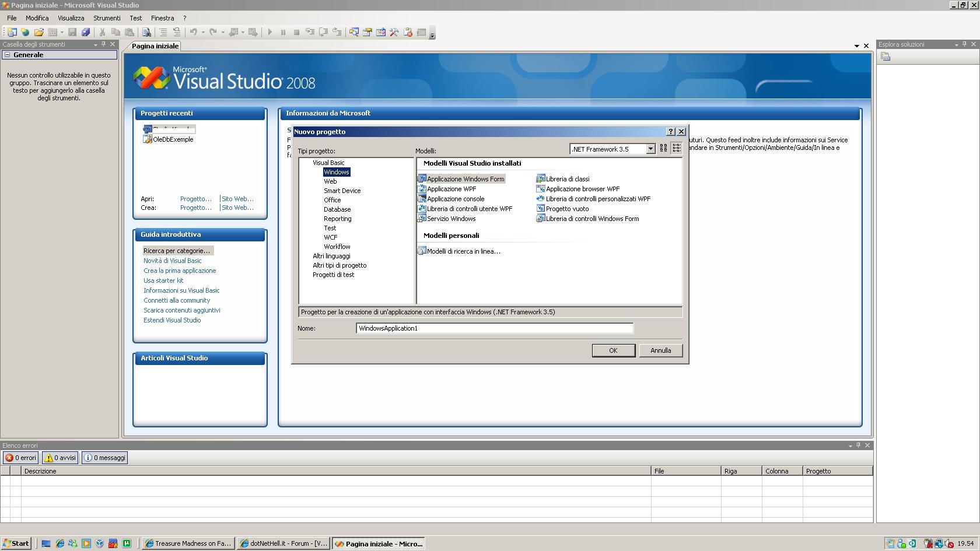This screenshot has height=551, width=980.
Task: Click the Step Out debug icon
Action: 337,32
